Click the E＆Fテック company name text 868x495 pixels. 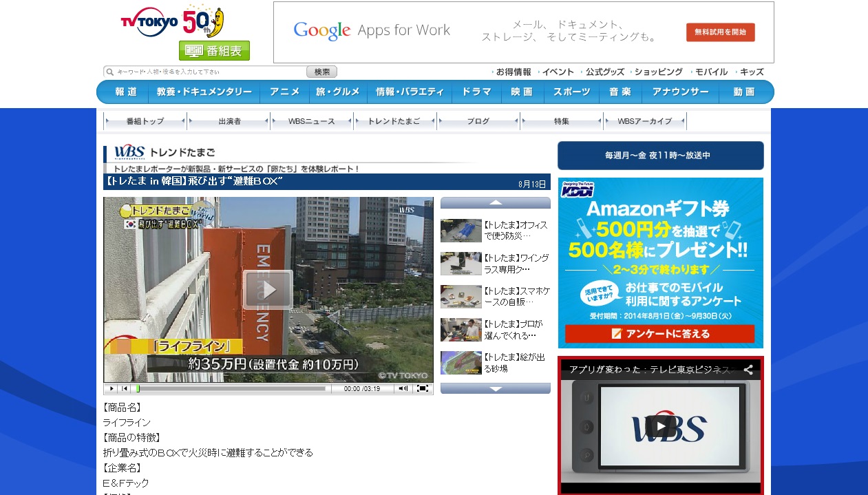click(126, 483)
